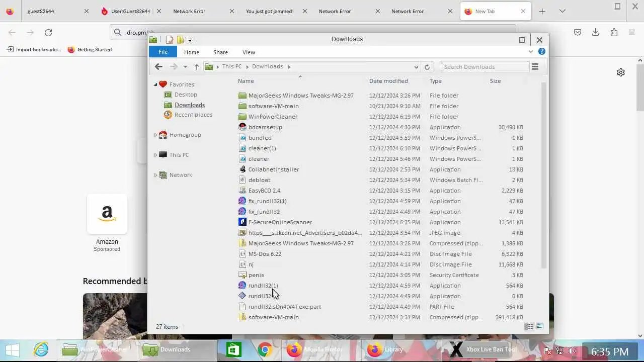The height and width of the screenshot is (362, 644).
Task: Expand the ribbon with the chevron
Action: click(x=531, y=52)
